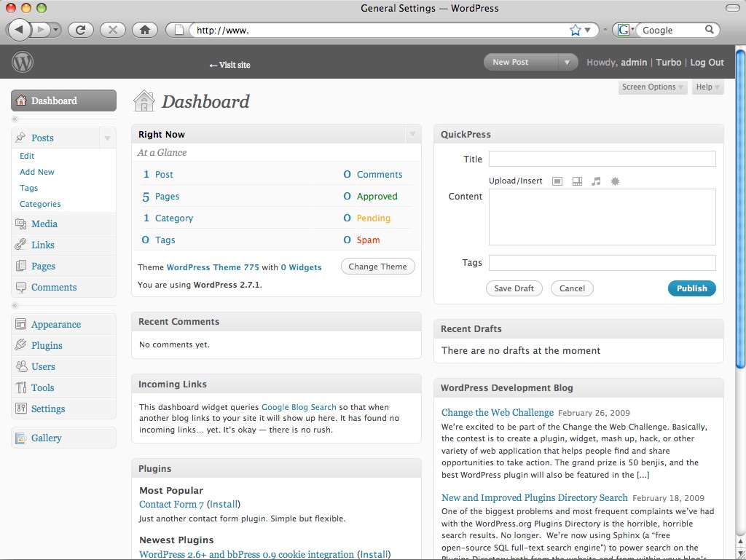
Task: Click the vertical scrollbar thumb
Action: tap(740, 208)
